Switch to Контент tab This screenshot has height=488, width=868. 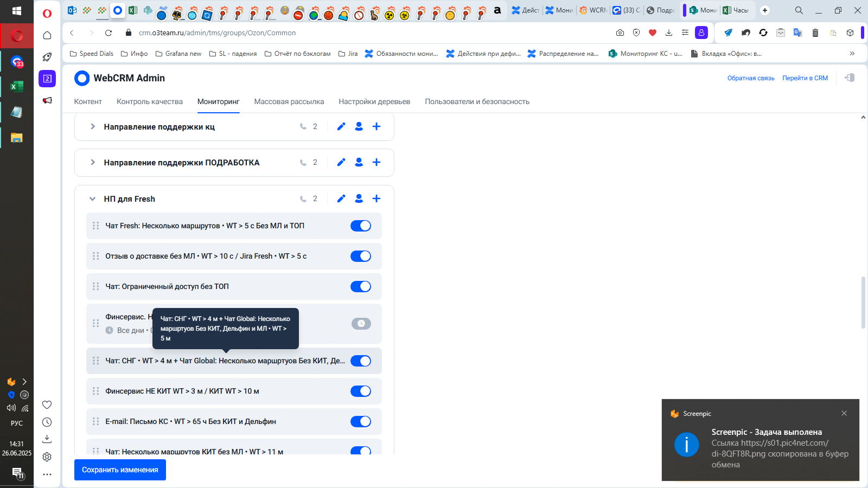(88, 101)
